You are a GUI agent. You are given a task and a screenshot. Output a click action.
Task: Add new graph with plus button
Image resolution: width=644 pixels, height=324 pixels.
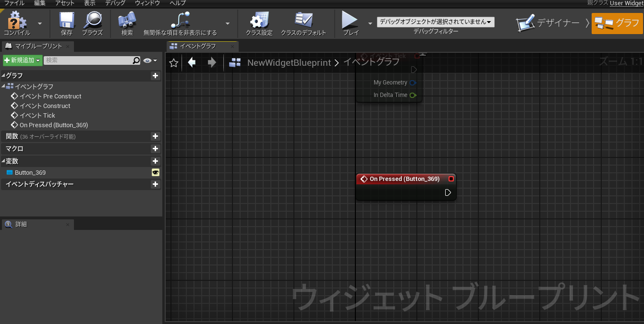(155, 76)
